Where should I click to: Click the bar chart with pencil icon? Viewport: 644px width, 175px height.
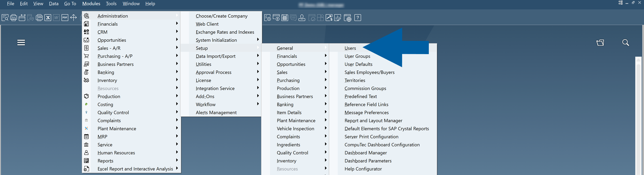[x=337, y=18]
